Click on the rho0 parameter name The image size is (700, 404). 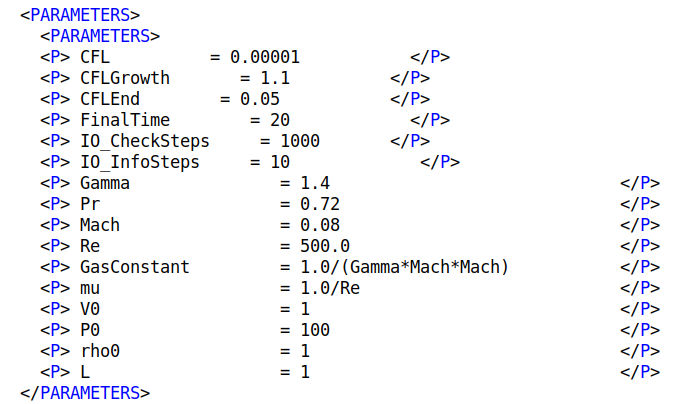[100, 351]
